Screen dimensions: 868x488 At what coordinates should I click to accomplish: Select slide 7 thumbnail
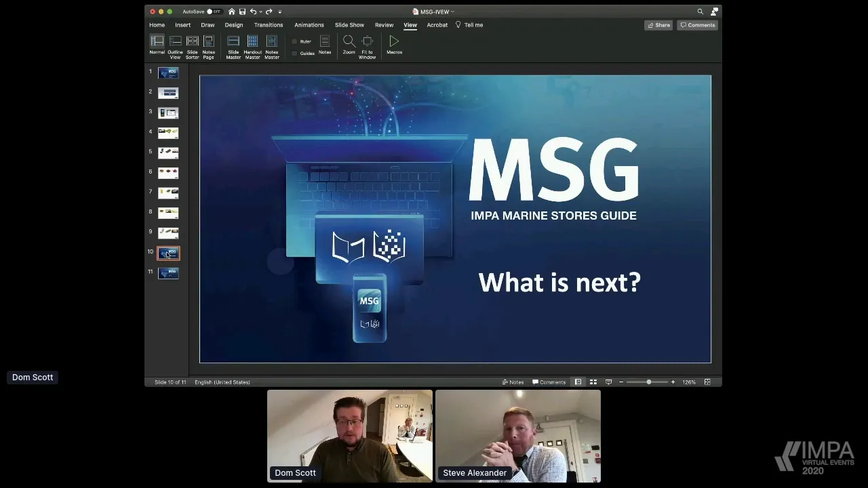(x=168, y=192)
